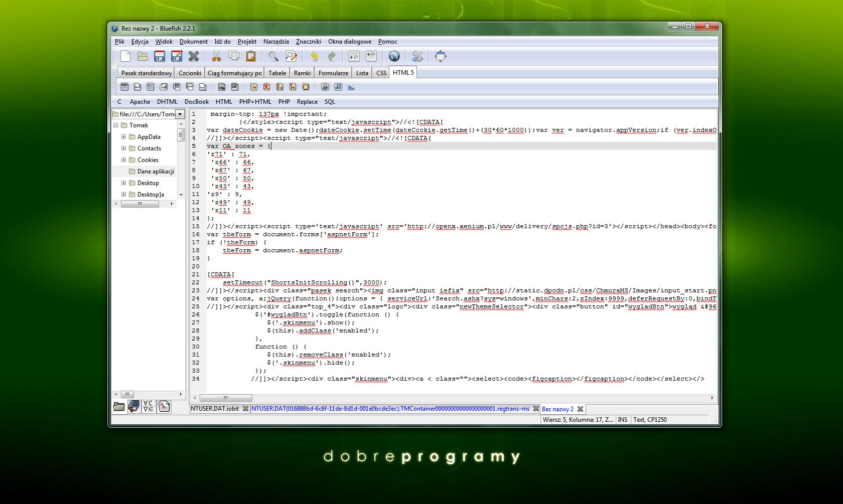Switch to the Tabele tab
843x504 pixels.
(x=277, y=73)
